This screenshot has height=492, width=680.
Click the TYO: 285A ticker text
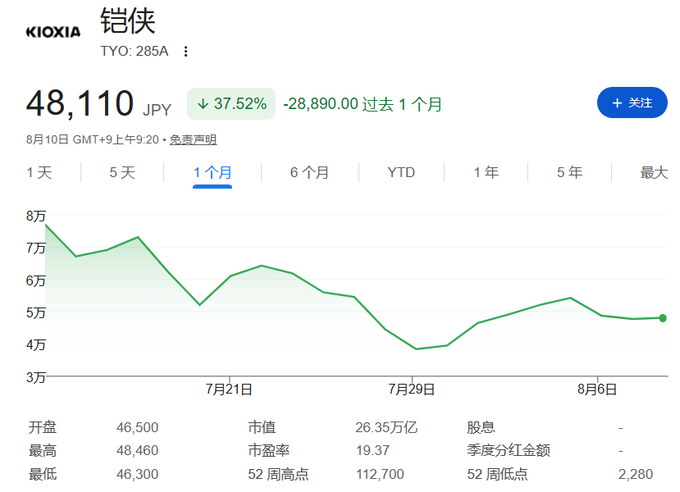134,51
